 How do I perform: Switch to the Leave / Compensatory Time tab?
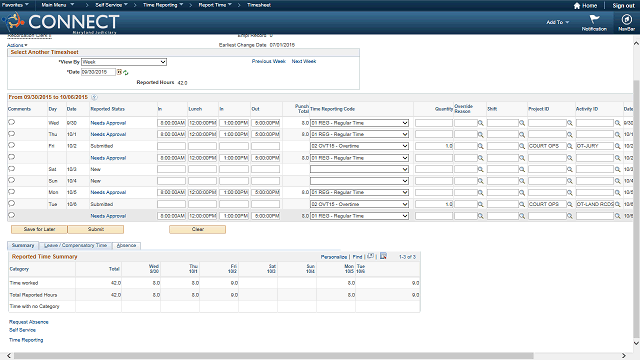[x=76, y=245]
